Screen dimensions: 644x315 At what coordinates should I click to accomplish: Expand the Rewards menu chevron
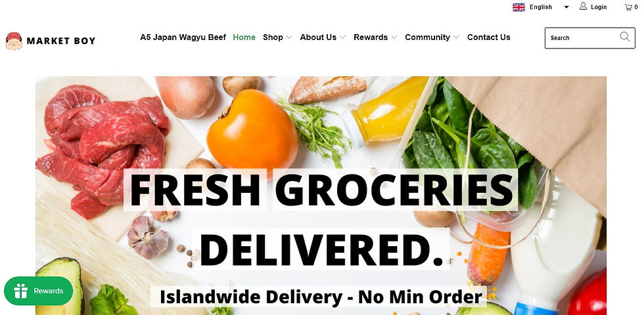coord(394,37)
